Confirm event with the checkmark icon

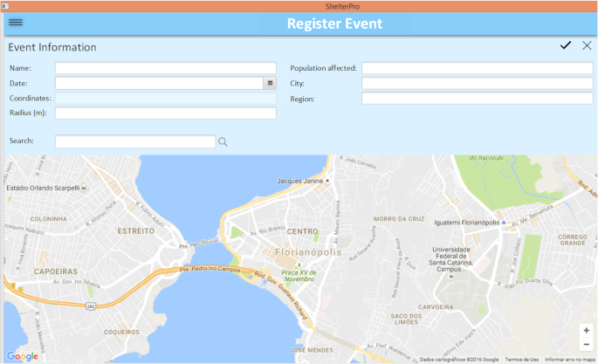(565, 45)
